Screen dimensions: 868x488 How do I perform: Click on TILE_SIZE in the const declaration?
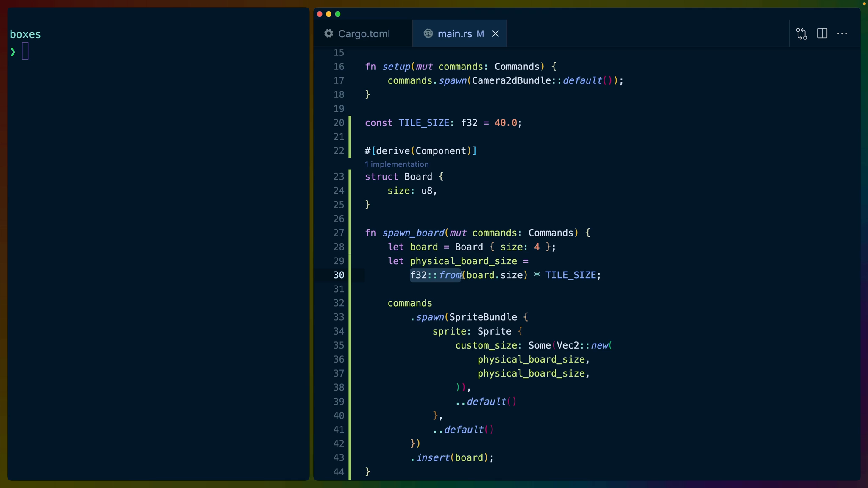click(423, 123)
